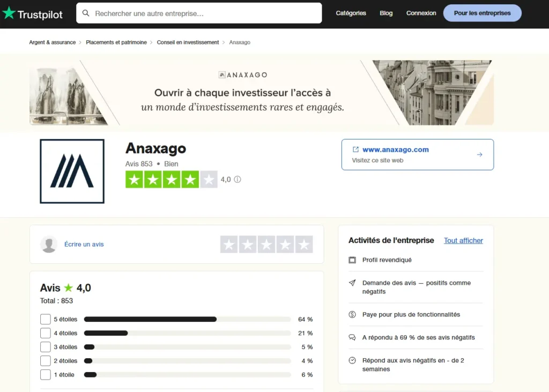Check the 5 étoiles filter checkbox
The height and width of the screenshot is (392, 549).
[x=46, y=319]
